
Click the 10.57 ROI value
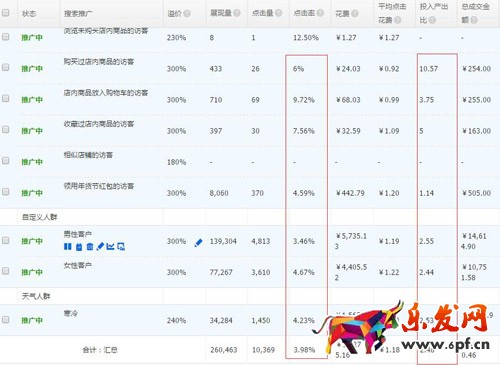point(429,69)
